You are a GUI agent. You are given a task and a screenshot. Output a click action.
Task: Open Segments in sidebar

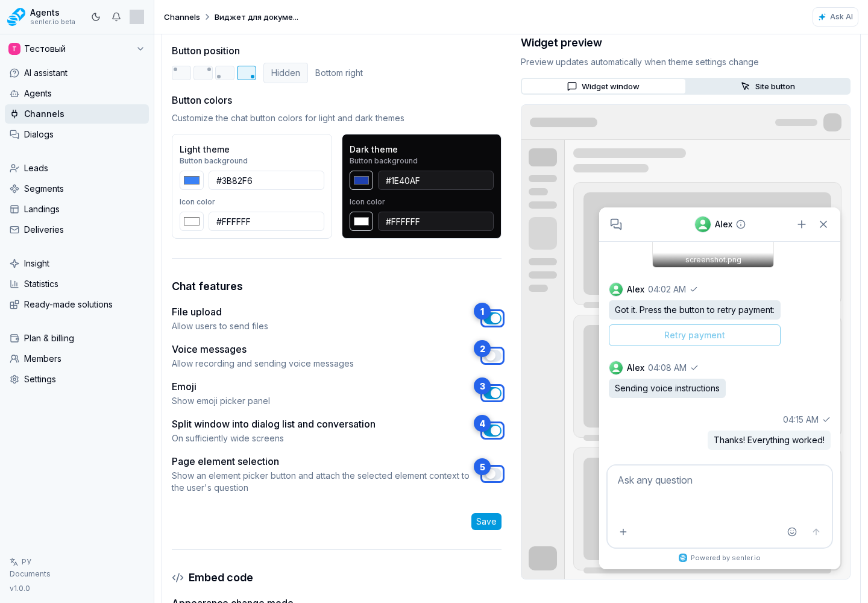[77, 189]
